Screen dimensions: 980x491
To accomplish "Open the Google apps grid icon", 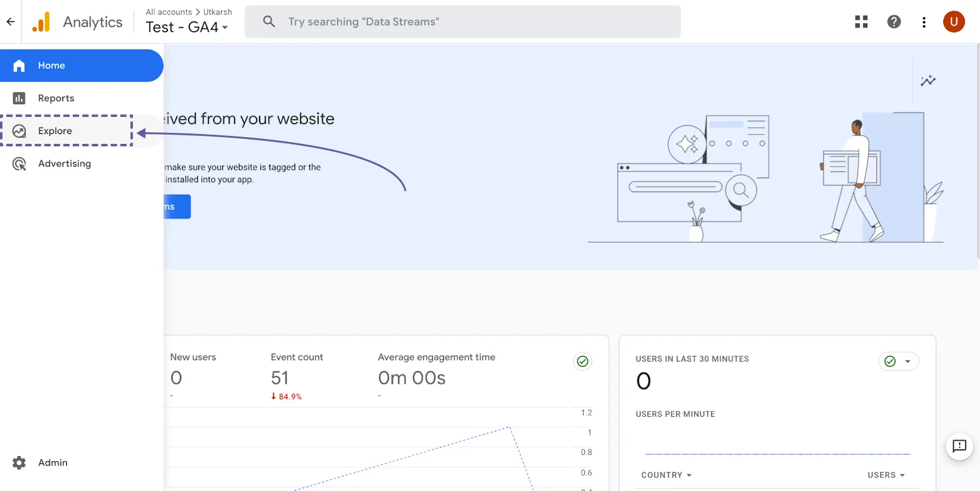I will (x=861, y=22).
